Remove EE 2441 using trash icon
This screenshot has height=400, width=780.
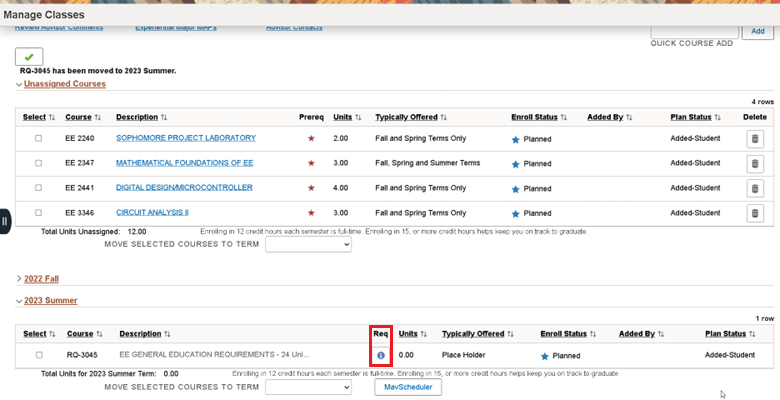click(754, 188)
